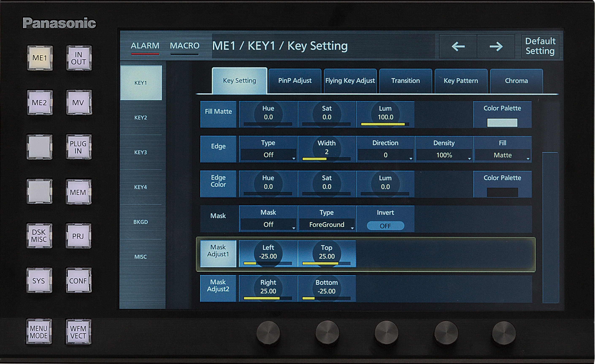
Task: Open the Mask Off dropdown
Action: pos(268,224)
